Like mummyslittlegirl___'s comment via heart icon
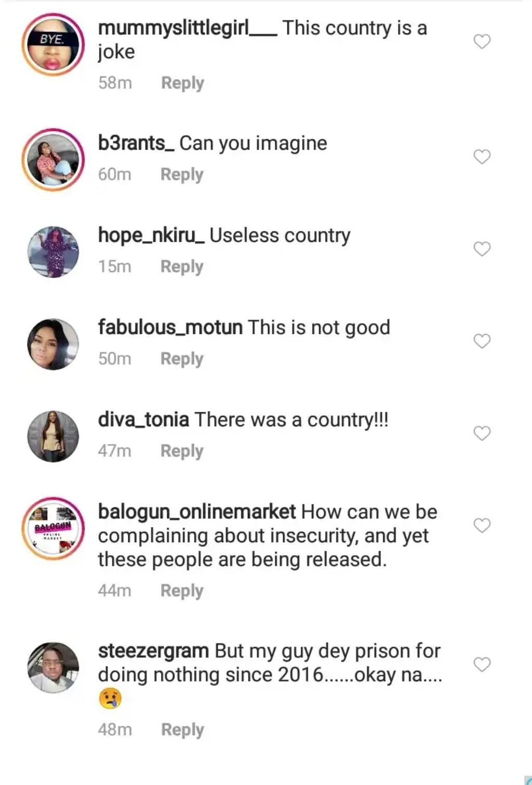Image resolution: width=532 pixels, height=785 pixels. [x=481, y=41]
